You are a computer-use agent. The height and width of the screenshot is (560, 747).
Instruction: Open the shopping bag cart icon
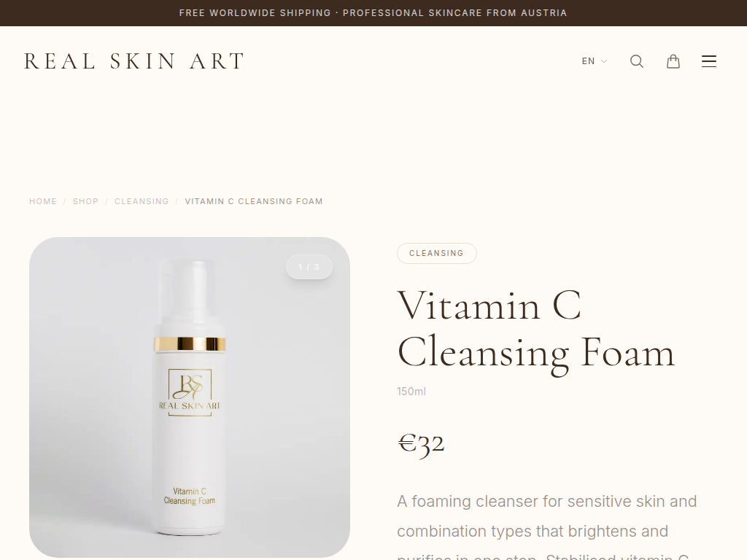[x=673, y=61]
